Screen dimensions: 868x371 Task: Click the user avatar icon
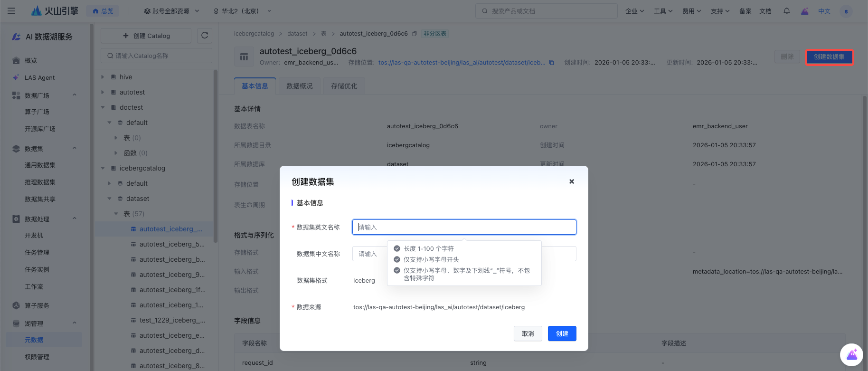click(x=846, y=11)
